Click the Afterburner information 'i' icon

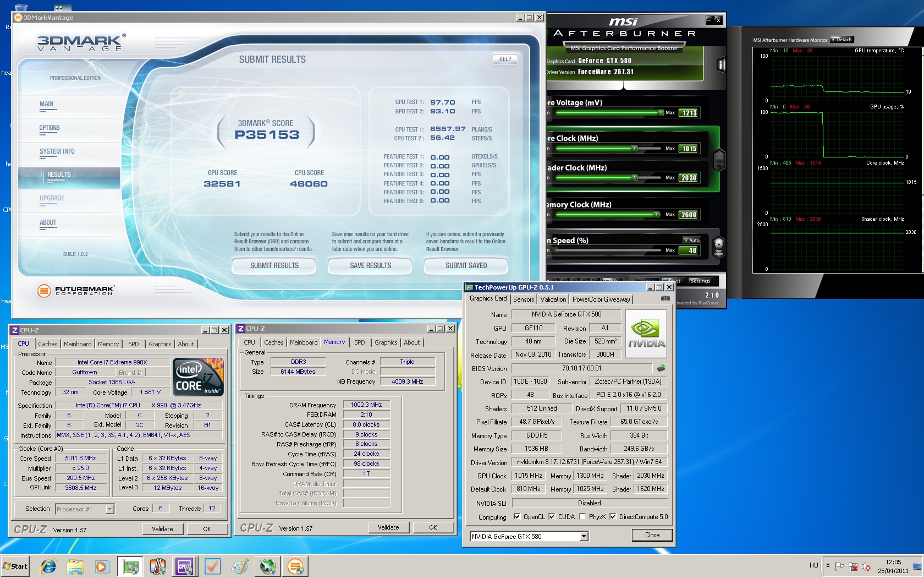(721, 65)
